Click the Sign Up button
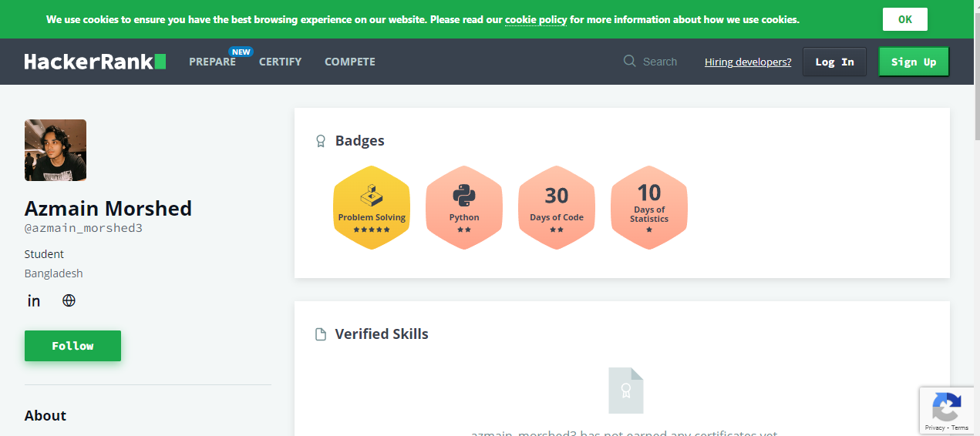 (x=914, y=62)
